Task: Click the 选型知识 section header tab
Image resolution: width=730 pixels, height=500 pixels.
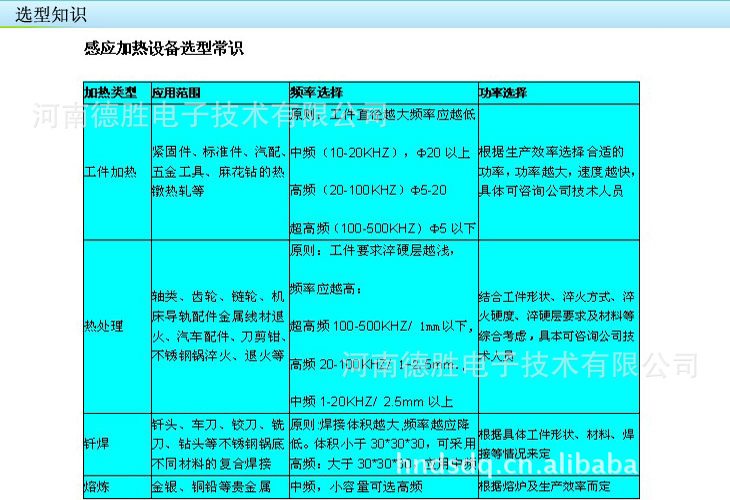Action: point(51,13)
